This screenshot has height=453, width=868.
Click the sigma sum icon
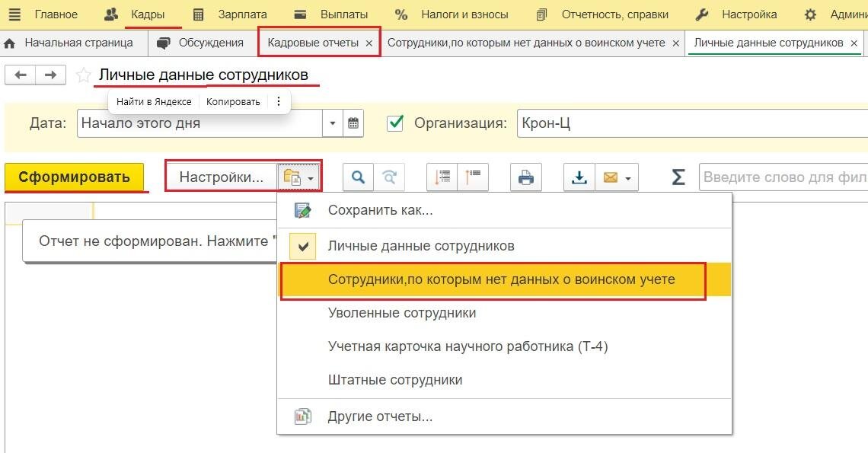click(x=677, y=177)
